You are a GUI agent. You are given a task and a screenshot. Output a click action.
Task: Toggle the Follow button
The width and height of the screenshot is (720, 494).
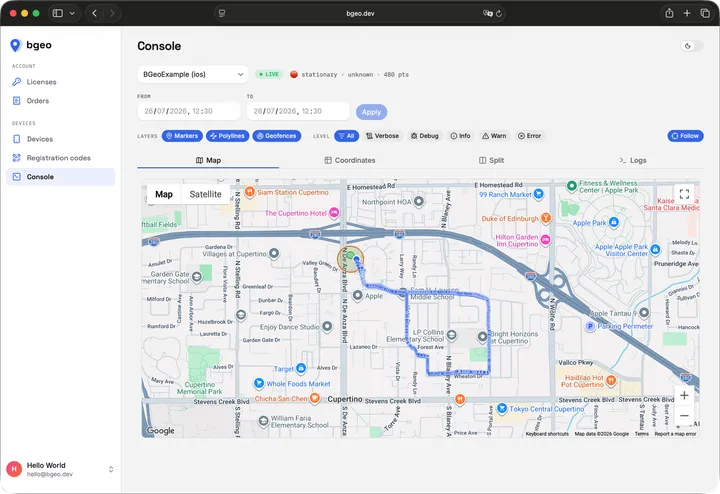tap(685, 136)
